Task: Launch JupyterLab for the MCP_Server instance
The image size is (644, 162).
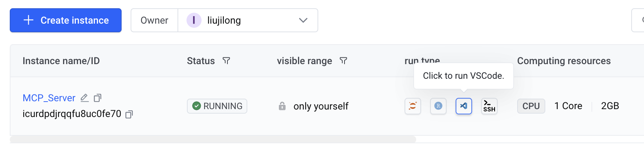Action: point(412,106)
